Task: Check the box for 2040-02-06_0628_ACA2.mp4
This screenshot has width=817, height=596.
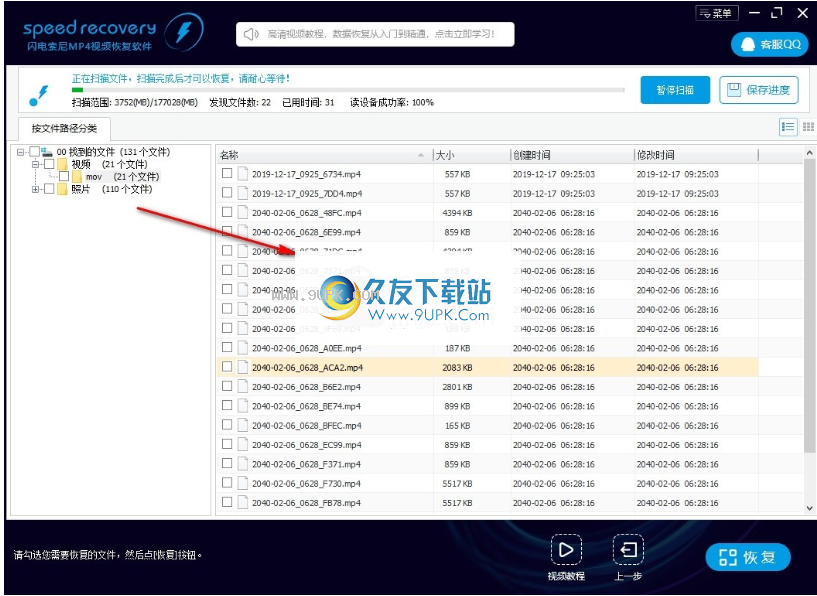Action: pyautogui.click(x=227, y=366)
